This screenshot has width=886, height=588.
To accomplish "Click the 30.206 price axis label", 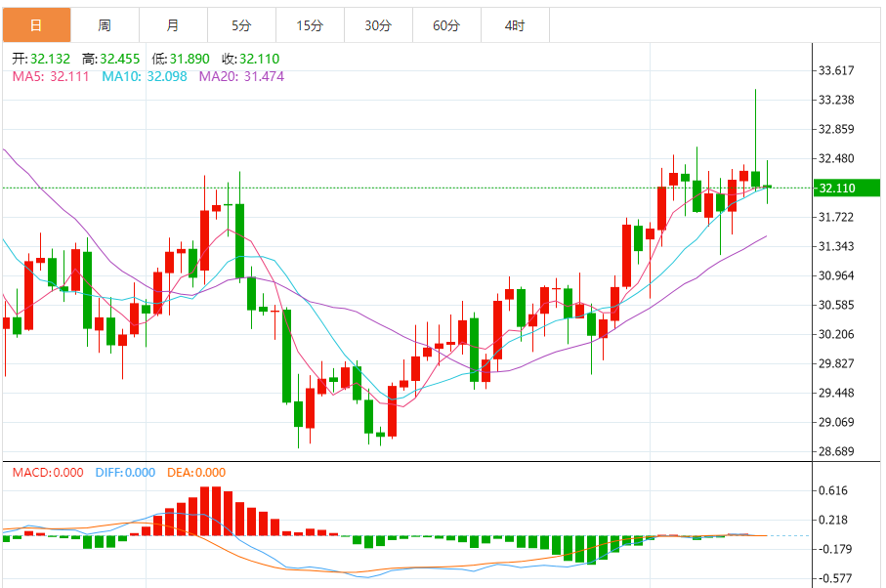I will [836, 334].
